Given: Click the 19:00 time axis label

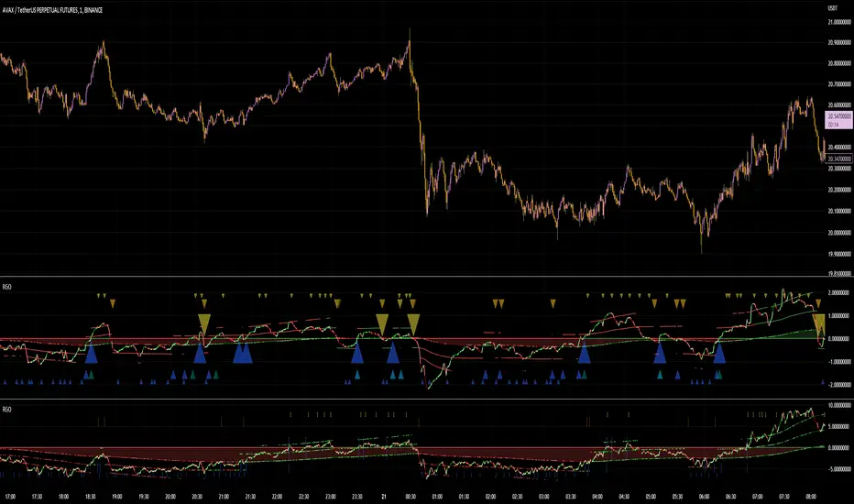Looking at the screenshot, I should (x=117, y=497).
